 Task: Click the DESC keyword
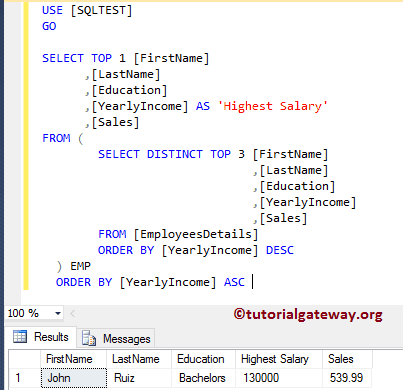pyautogui.click(x=280, y=250)
